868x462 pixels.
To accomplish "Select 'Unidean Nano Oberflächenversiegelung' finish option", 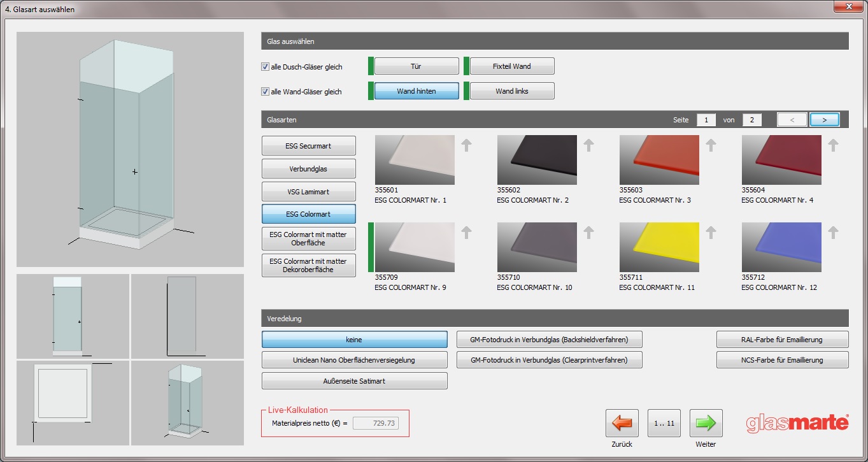I will [x=354, y=360].
